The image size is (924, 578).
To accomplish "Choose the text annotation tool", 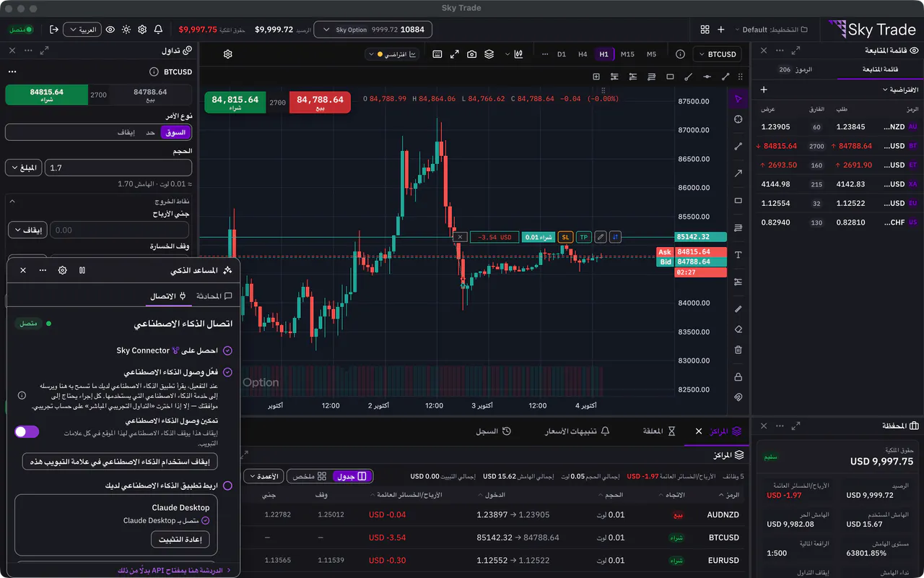I will (738, 255).
